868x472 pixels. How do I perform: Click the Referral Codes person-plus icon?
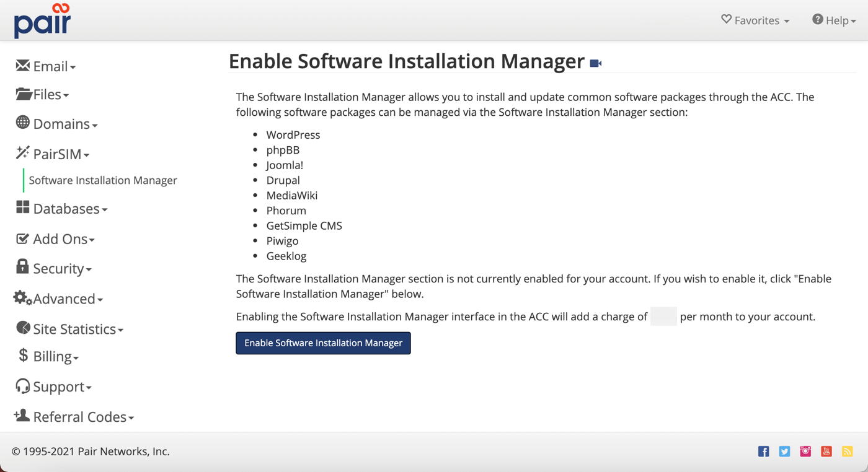(x=22, y=416)
